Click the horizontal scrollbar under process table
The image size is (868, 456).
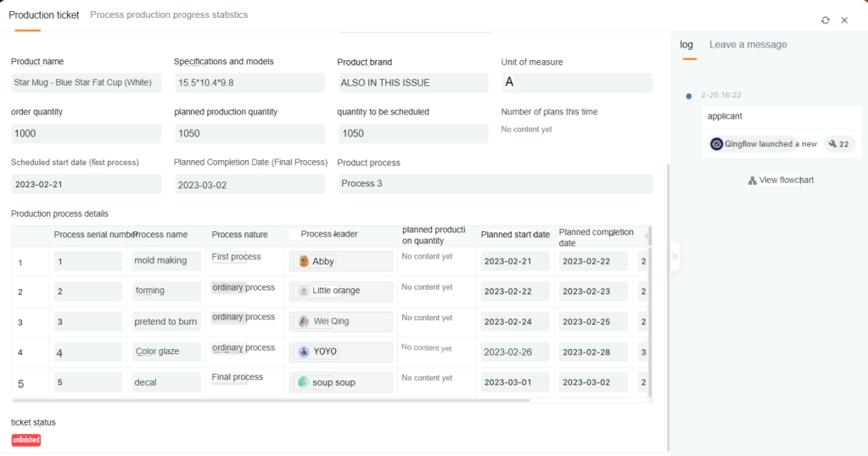click(272, 400)
